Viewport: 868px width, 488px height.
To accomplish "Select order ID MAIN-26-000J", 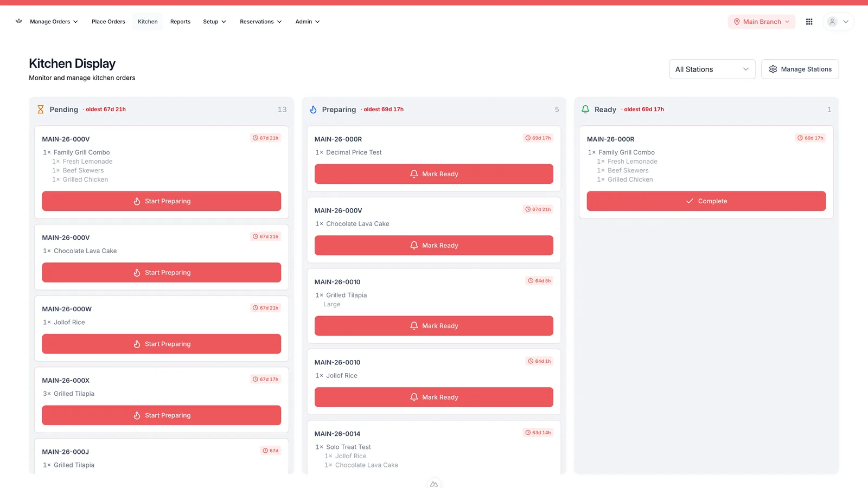I will [66, 452].
